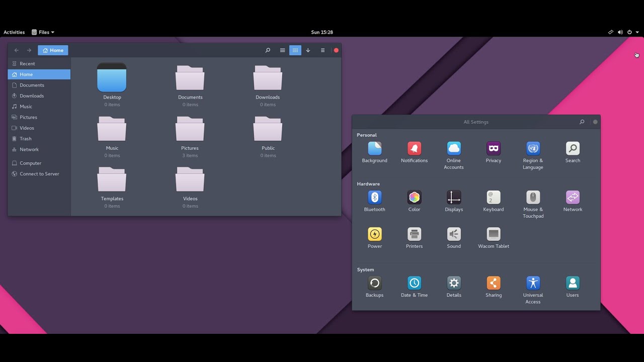Screen dimensions: 644x362
Task: Toggle search in Settings window
Action: pyautogui.click(x=582, y=122)
